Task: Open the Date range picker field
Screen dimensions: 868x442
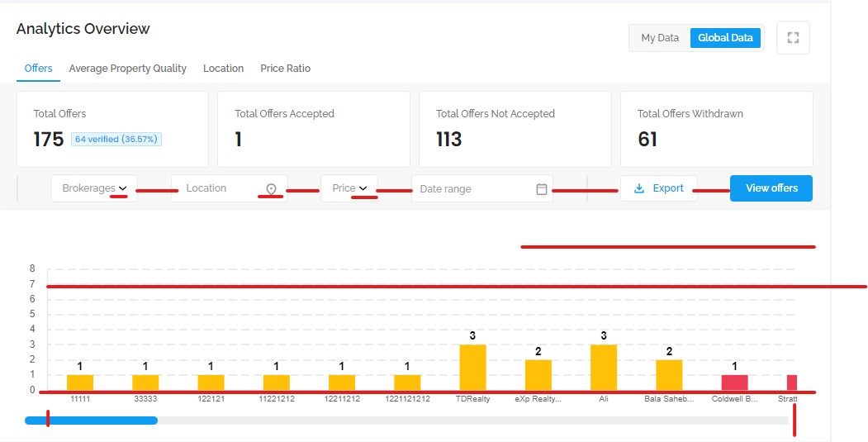Action: pyautogui.click(x=482, y=189)
